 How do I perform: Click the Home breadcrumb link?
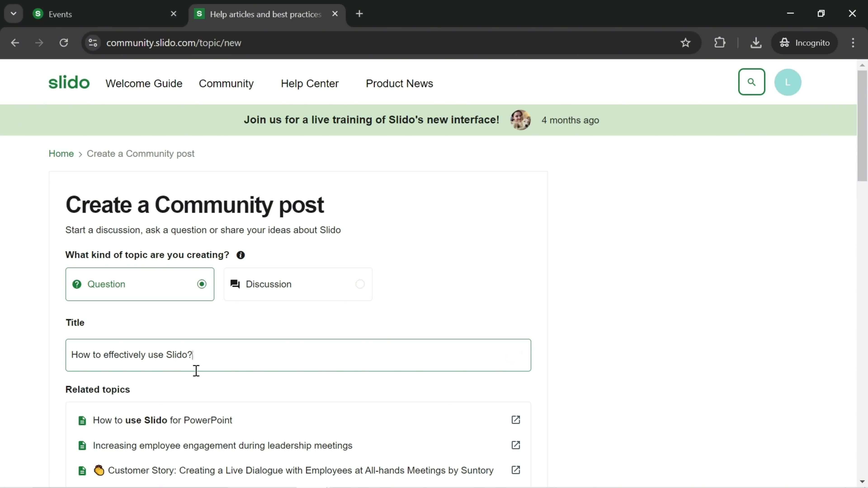click(61, 154)
